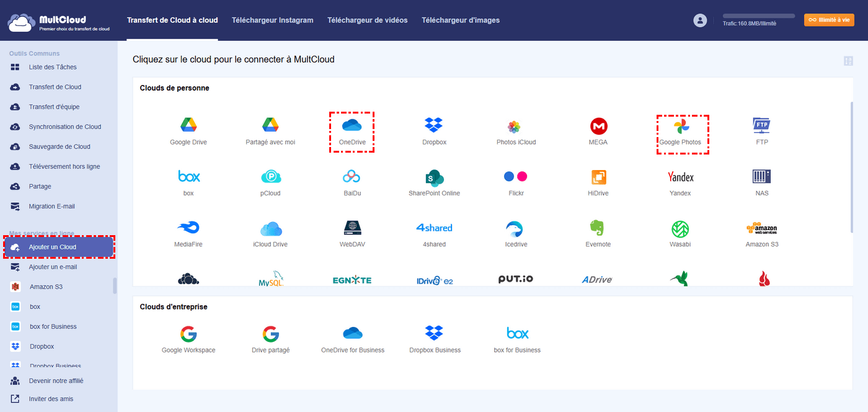Viewport: 868px width, 412px height.
Task: Click the Ajouter un Cloud button
Action: (59, 247)
